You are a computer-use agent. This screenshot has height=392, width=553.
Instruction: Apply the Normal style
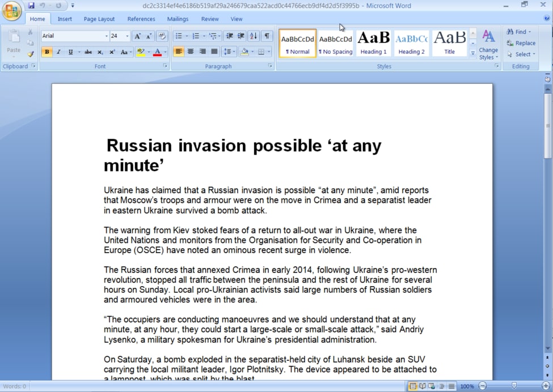coord(298,43)
